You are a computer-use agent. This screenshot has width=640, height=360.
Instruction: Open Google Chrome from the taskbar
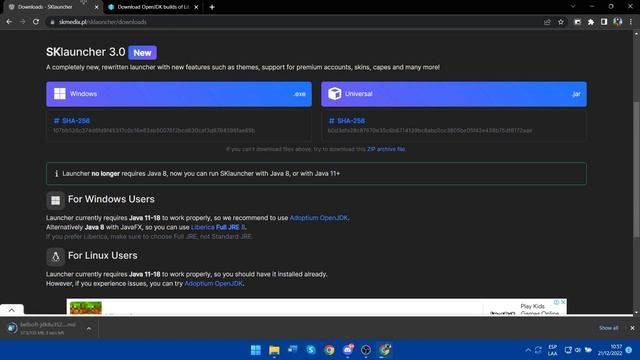329,350
